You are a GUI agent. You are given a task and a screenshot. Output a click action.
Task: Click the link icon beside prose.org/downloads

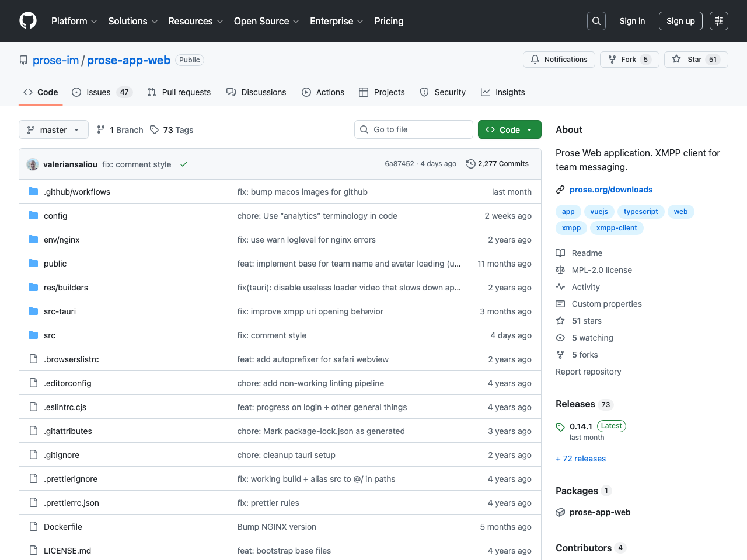point(560,190)
